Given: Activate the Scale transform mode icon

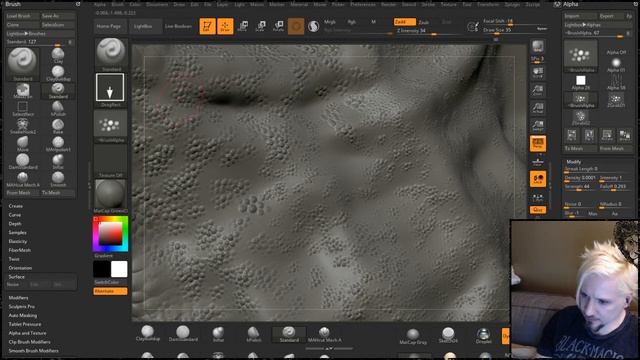Looking at the screenshot, I should (x=260, y=26).
